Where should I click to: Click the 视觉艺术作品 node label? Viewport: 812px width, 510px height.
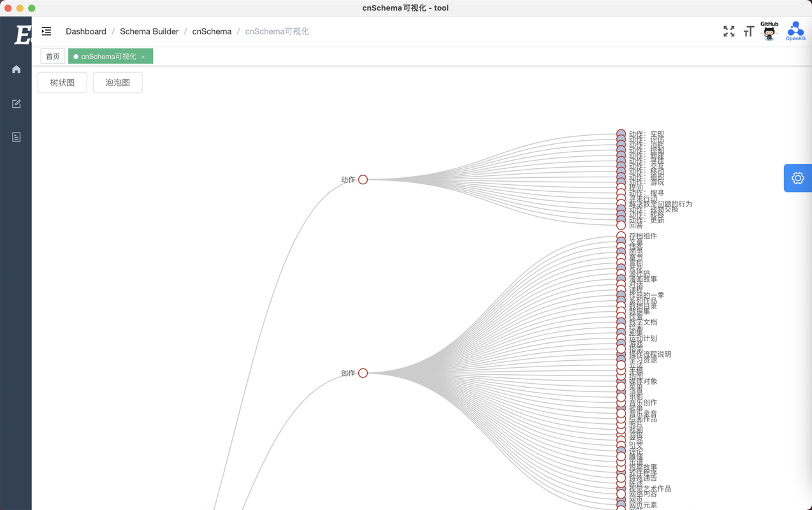[650, 489]
